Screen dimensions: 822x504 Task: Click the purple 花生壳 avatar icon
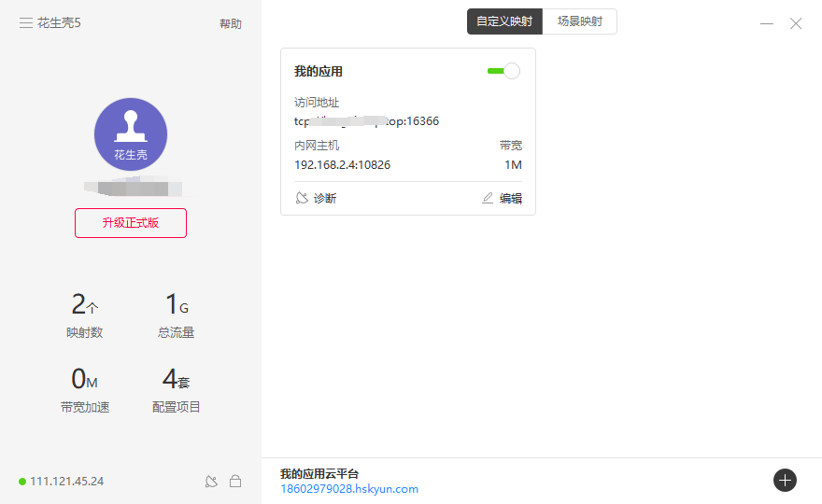pyautogui.click(x=131, y=134)
